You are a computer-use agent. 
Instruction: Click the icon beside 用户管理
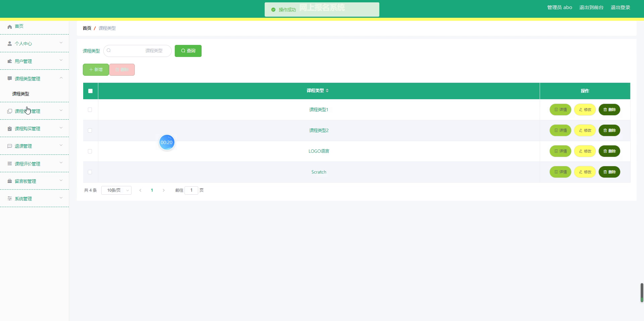(10, 61)
